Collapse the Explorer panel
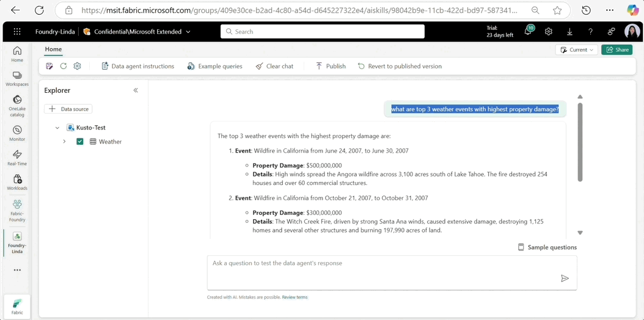 coord(136,90)
